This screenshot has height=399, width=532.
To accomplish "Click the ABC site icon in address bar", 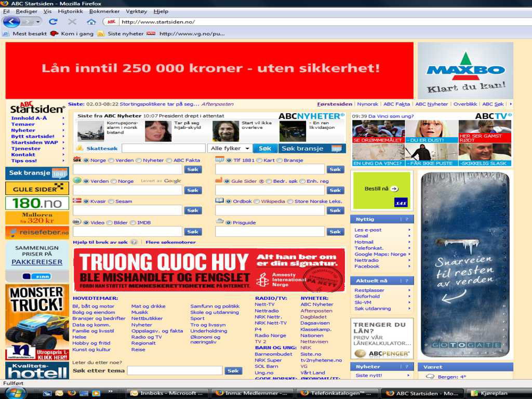I will [111, 22].
